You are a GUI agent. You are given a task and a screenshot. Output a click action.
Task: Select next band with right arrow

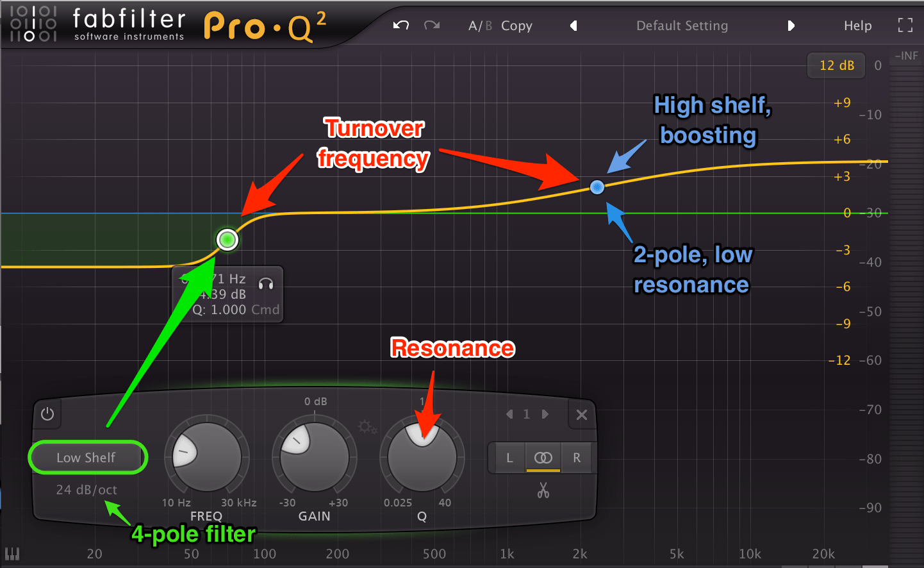[x=545, y=414]
